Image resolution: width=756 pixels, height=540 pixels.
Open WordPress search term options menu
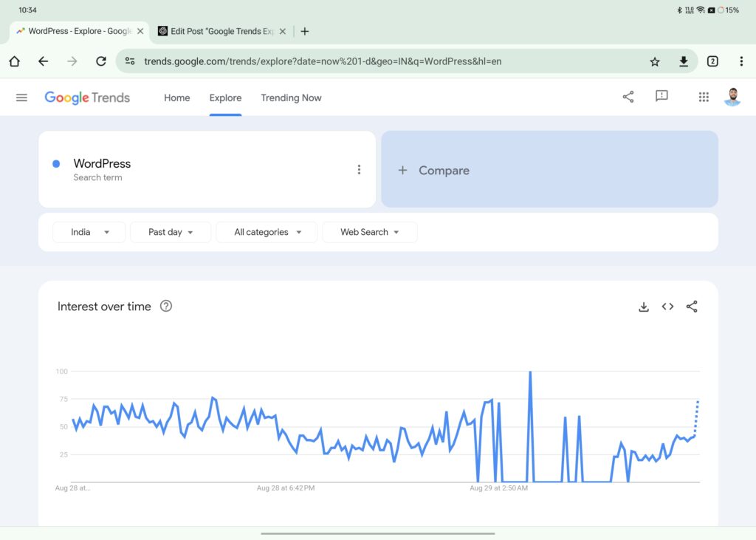point(359,170)
